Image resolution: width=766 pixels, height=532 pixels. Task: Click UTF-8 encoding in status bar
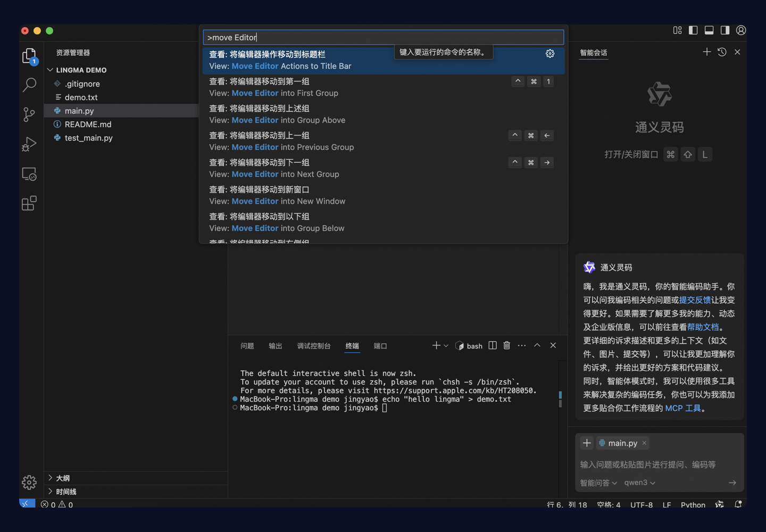tap(642, 504)
